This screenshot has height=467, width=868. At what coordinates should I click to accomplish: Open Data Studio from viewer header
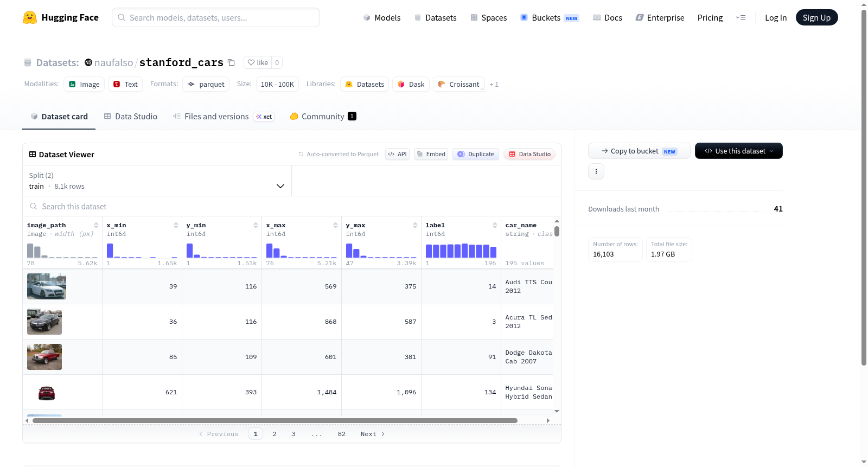[529, 154]
